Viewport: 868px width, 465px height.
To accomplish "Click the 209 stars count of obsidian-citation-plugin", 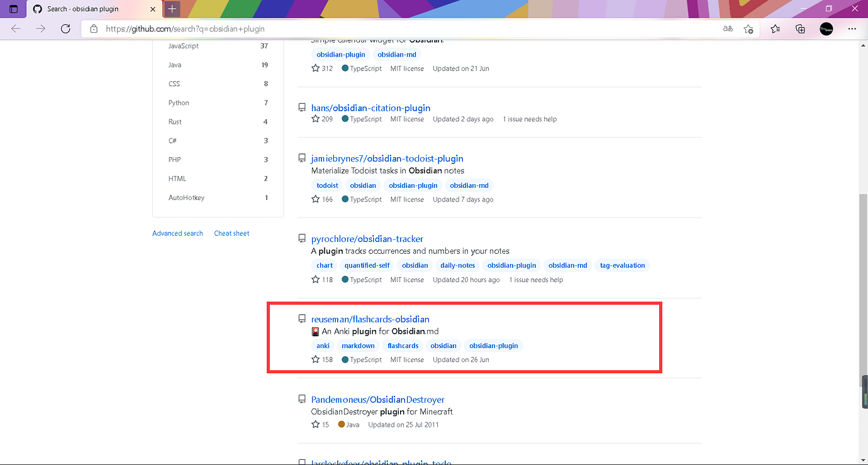I will pyautogui.click(x=322, y=119).
